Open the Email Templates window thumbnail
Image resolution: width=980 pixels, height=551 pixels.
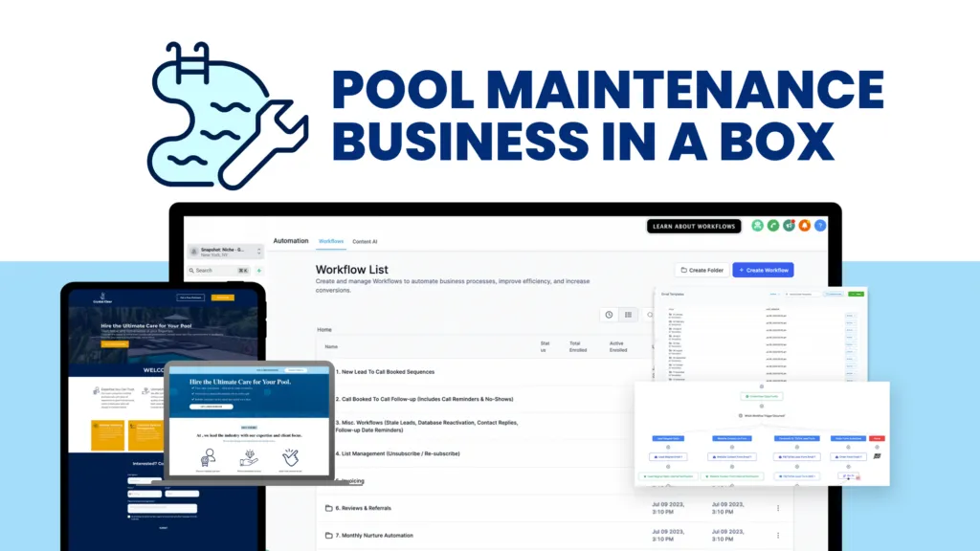pos(761,334)
